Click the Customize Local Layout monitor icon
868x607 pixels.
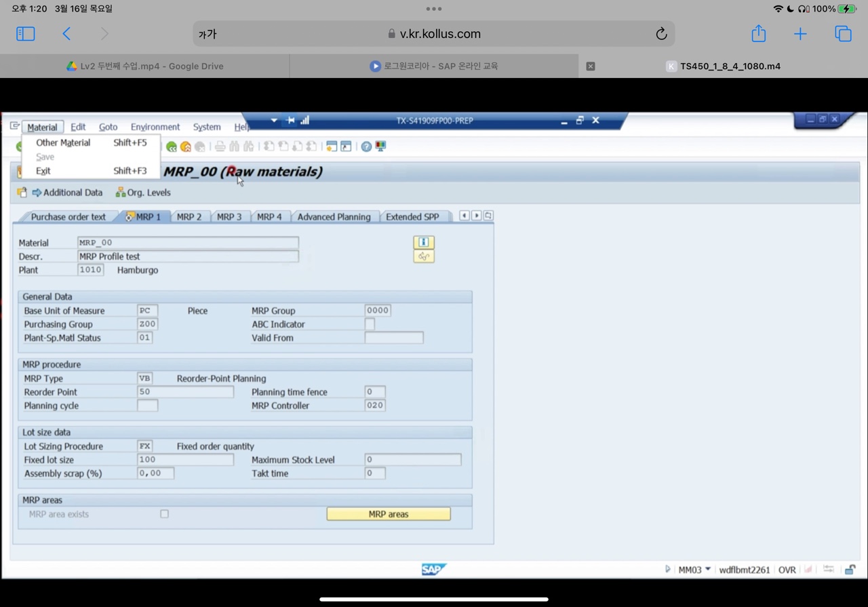click(x=380, y=146)
